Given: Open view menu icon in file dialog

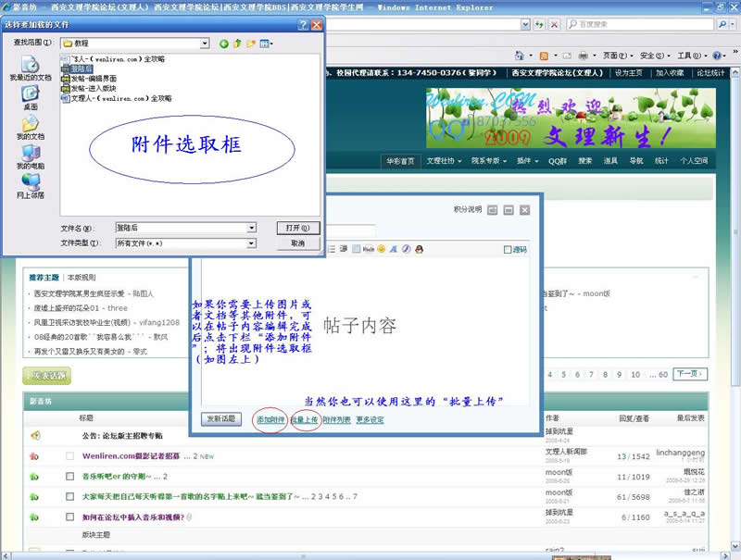Looking at the screenshot, I should point(266,44).
